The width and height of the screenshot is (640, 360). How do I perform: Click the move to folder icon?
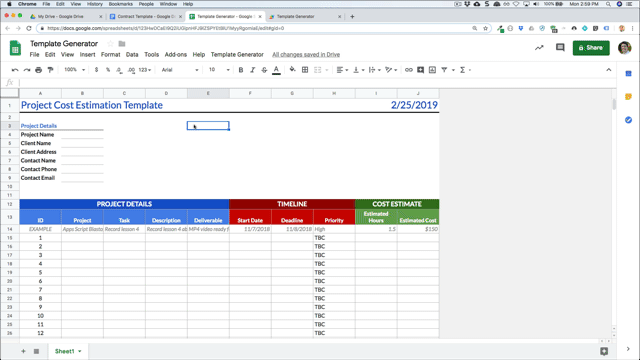click(x=122, y=44)
